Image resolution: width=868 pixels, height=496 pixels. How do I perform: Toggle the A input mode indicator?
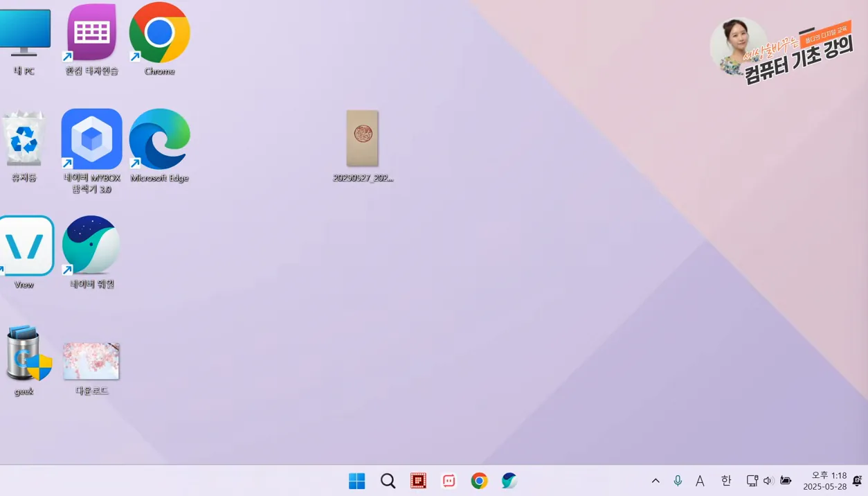coord(700,481)
